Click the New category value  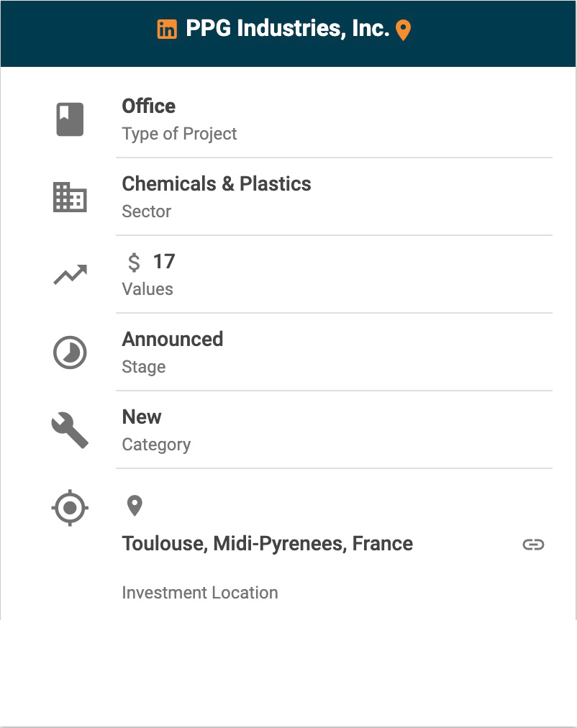pos(142,417)
